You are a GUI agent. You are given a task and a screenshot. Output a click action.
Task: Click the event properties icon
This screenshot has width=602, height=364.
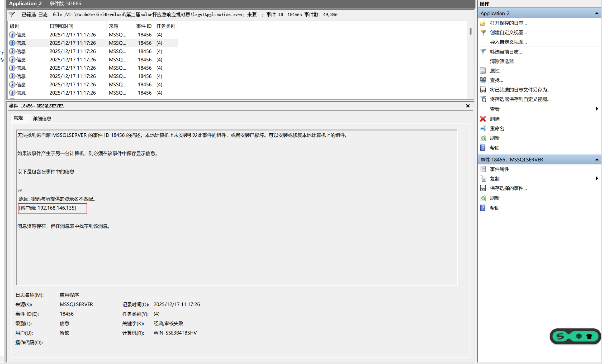[x=483, y=169]
